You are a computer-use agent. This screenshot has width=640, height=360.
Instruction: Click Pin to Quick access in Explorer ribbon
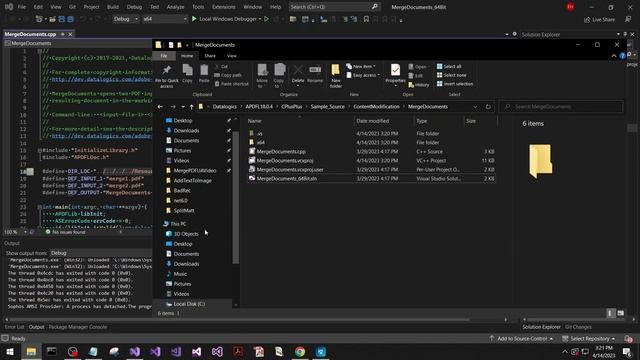click(167, 76)
